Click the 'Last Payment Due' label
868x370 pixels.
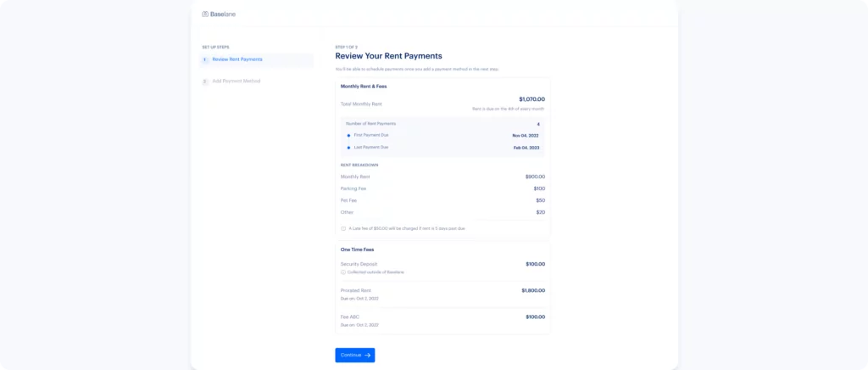[371, 148]
